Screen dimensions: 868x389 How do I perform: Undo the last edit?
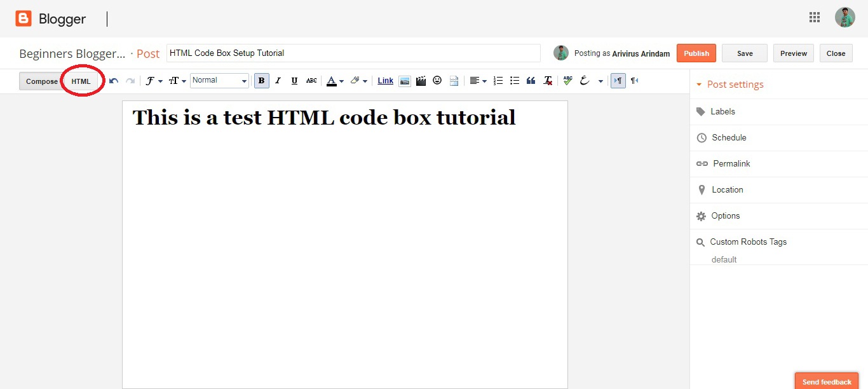(x=114, y=81)
